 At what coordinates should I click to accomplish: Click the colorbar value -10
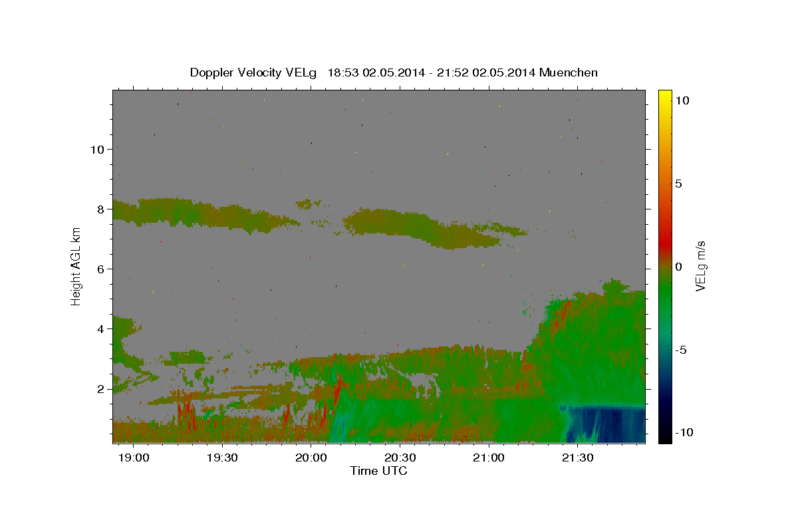pos(685,433)
